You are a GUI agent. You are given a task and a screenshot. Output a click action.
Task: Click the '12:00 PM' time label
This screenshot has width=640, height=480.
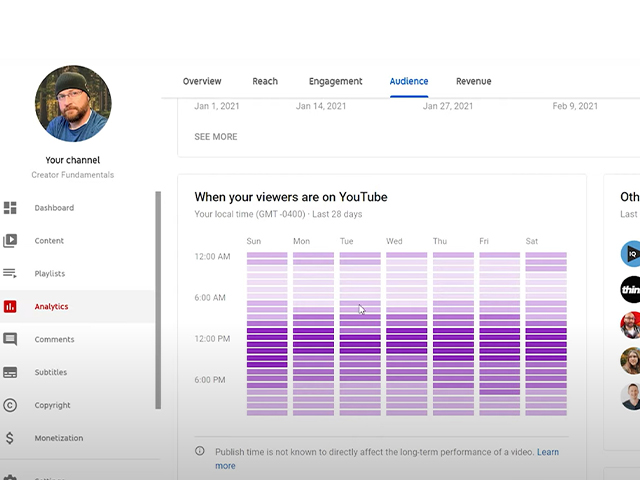[212, 339]
